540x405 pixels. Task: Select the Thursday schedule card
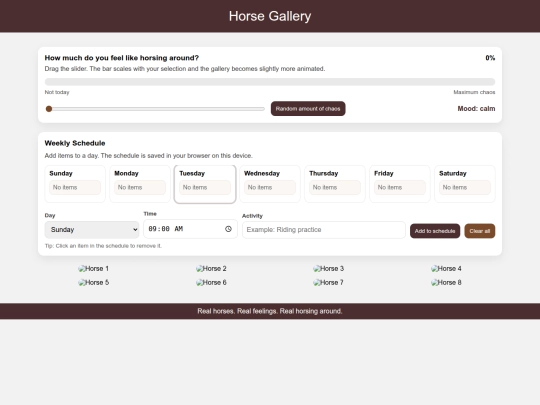335,184
